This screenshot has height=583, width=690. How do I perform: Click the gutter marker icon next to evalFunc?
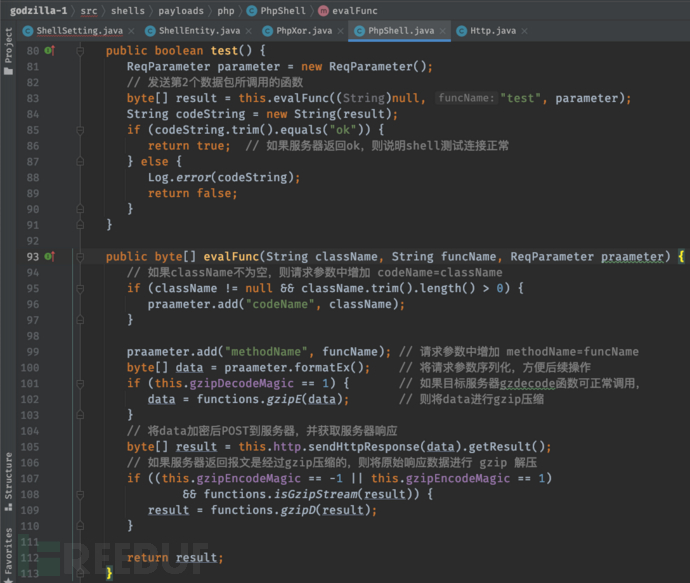click(x=50, y=257)
